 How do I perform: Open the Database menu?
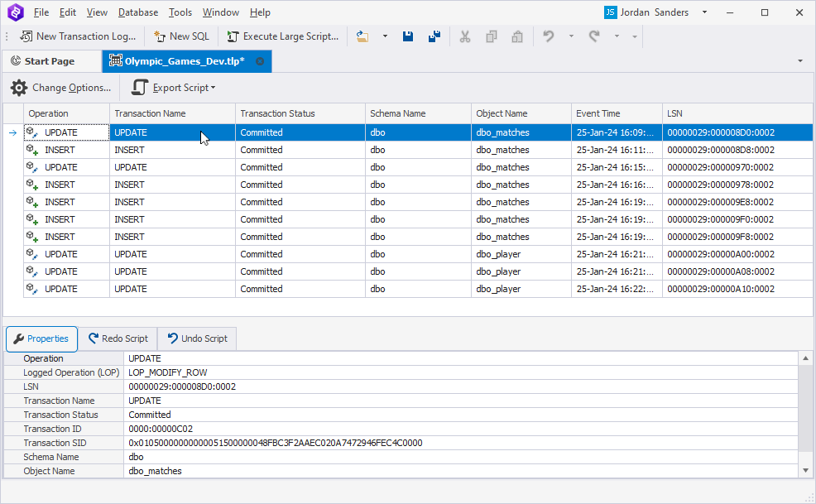click(137, 12)
